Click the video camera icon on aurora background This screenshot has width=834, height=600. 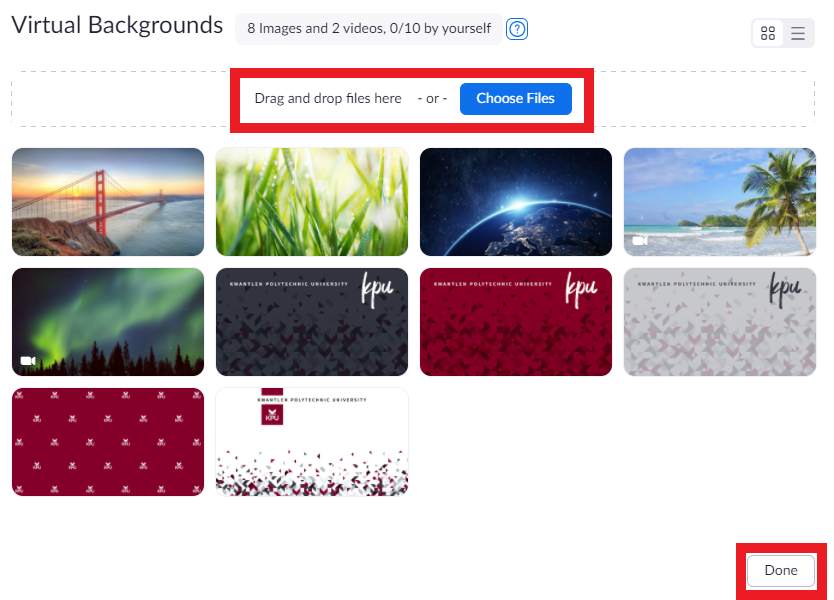[28, 361]
